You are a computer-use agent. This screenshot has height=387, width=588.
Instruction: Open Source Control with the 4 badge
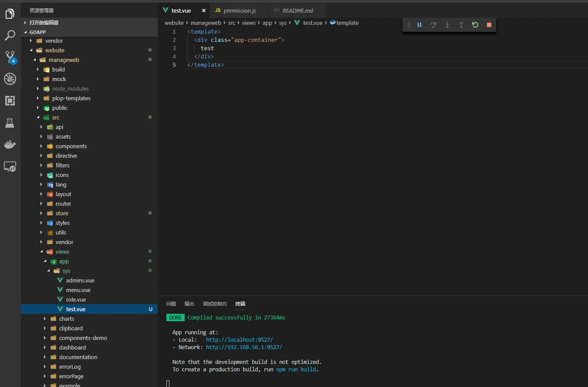coord(10,57)
